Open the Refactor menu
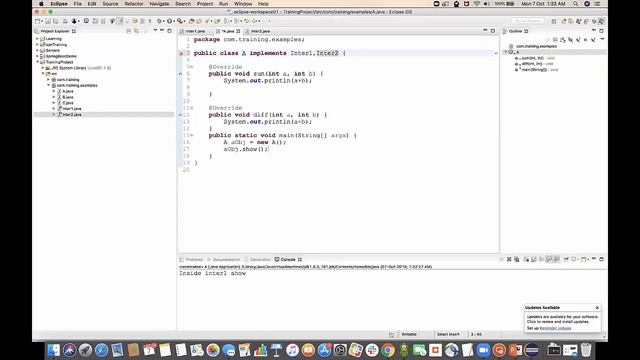Image resolution: width=640 pixels, height=360 pixels. [x=134, y=4]
